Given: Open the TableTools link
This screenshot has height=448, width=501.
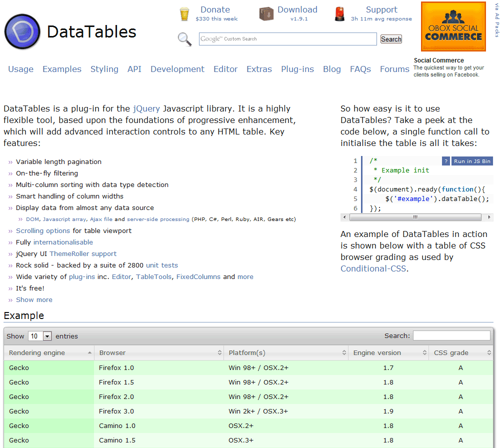Looking at the screenshot, I should click(x=153, y=276).
